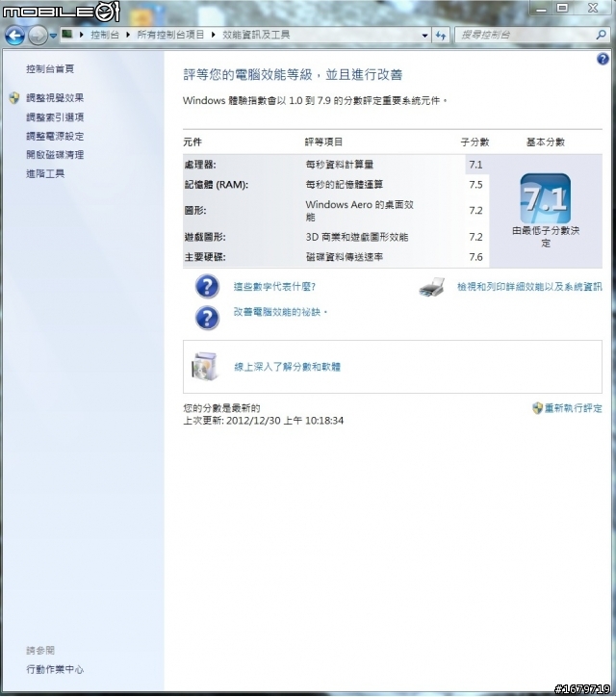Click the 磁碟資料傳送速率 description
Image resolution: width=616 pixels, height=697 pixels.
pyautogui.click(x=344, y=257)
